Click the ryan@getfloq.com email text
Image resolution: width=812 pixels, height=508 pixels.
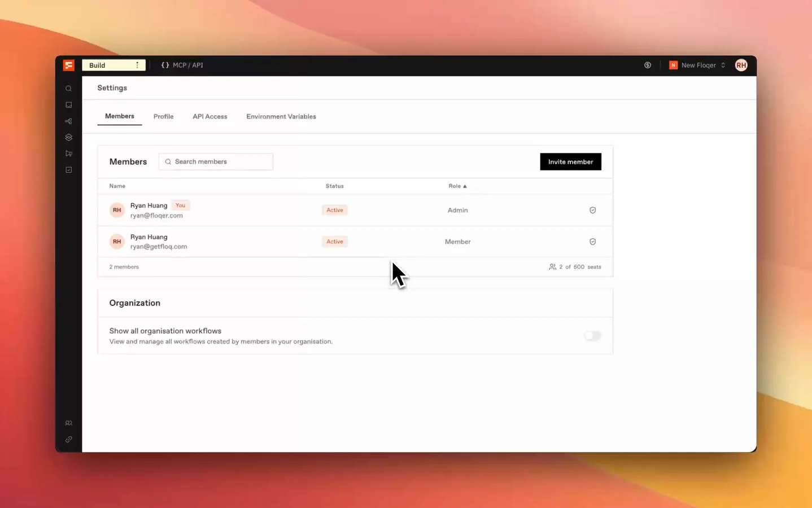tap(159, 247)
